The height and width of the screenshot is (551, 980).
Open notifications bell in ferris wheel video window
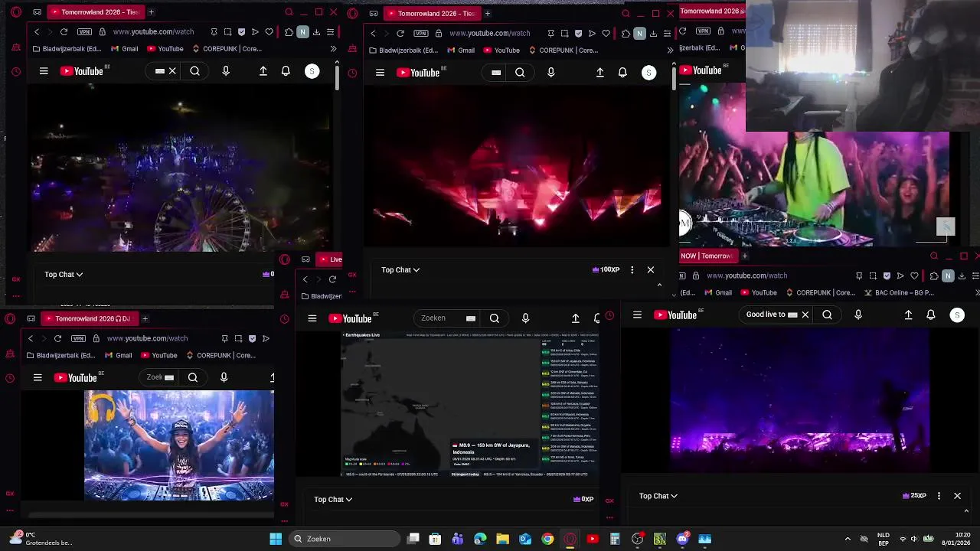pyautogui.click(x=286, y=71)
